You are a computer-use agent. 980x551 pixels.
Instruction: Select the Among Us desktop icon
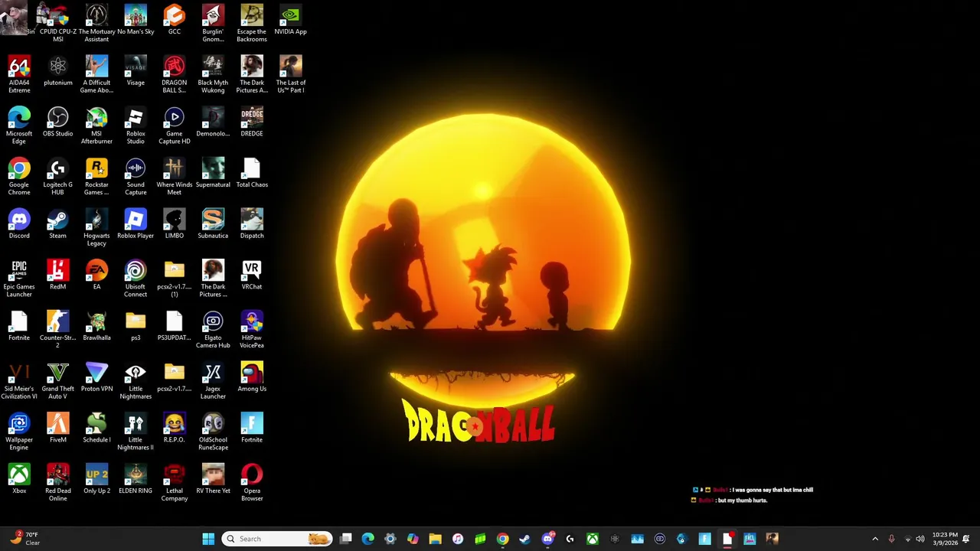[x=252, y=377]
